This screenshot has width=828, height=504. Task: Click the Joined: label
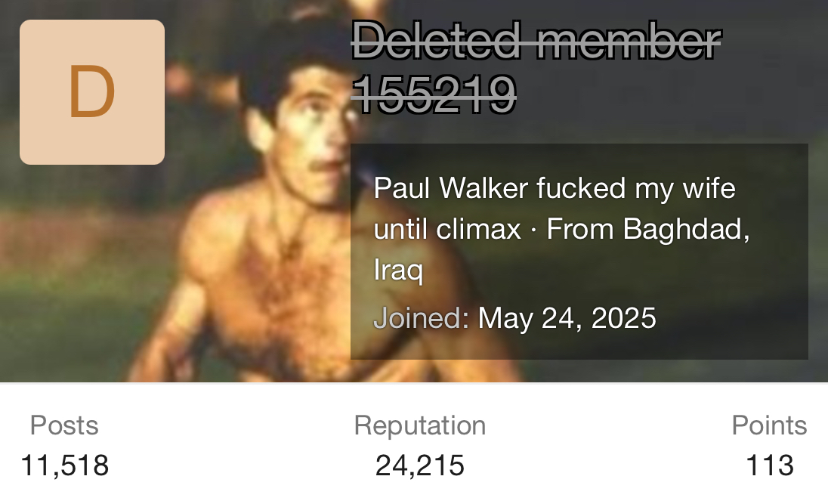(422, 318)
